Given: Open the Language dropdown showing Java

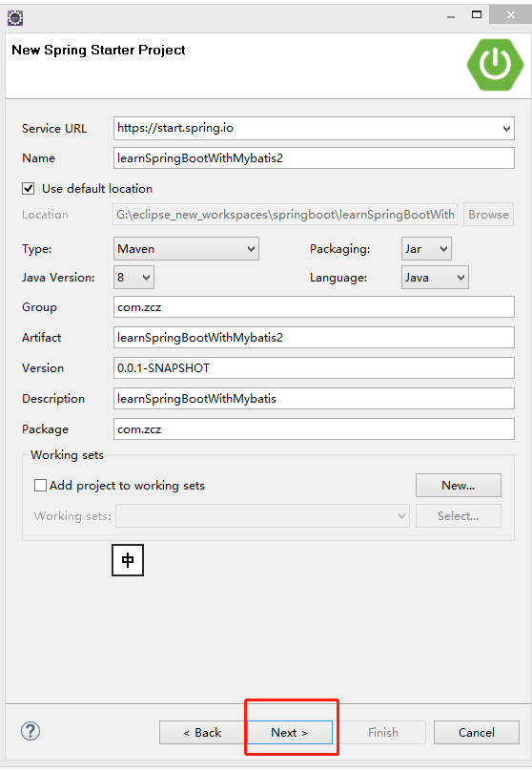Looking at the screenshot, I should point(435,277).
